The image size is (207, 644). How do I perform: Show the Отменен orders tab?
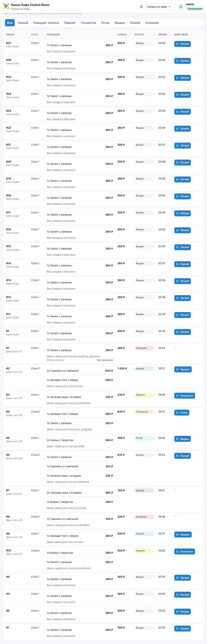(x=152, y=23)
